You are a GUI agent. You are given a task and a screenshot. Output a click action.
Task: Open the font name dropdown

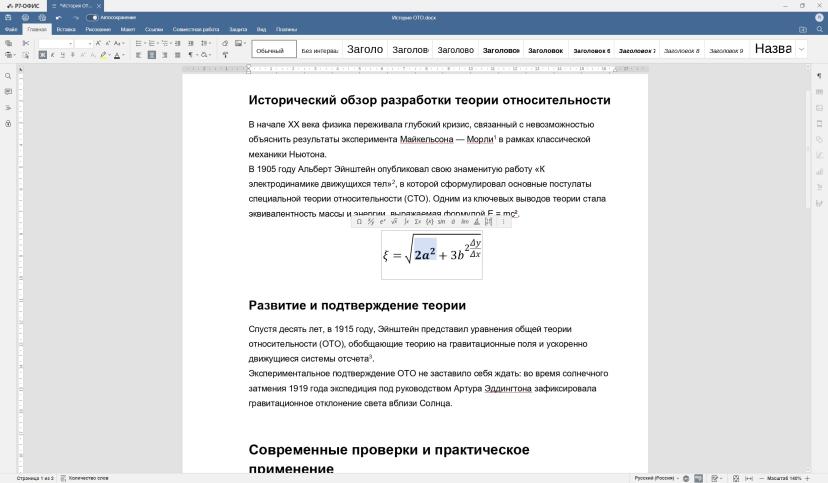point(70,43)
